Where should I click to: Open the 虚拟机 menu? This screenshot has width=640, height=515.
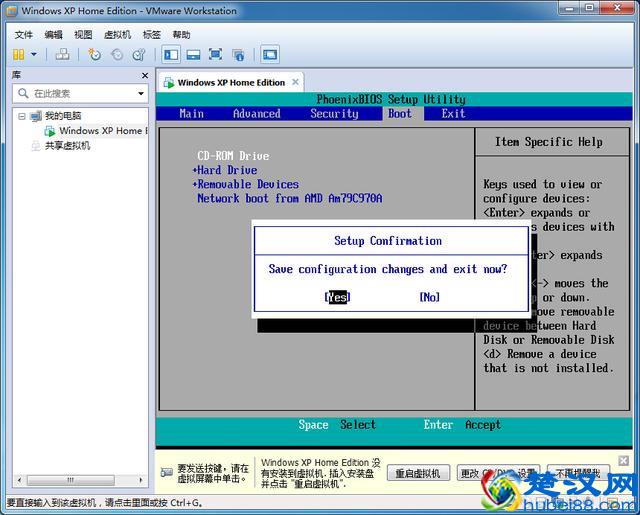click(117, 35)
